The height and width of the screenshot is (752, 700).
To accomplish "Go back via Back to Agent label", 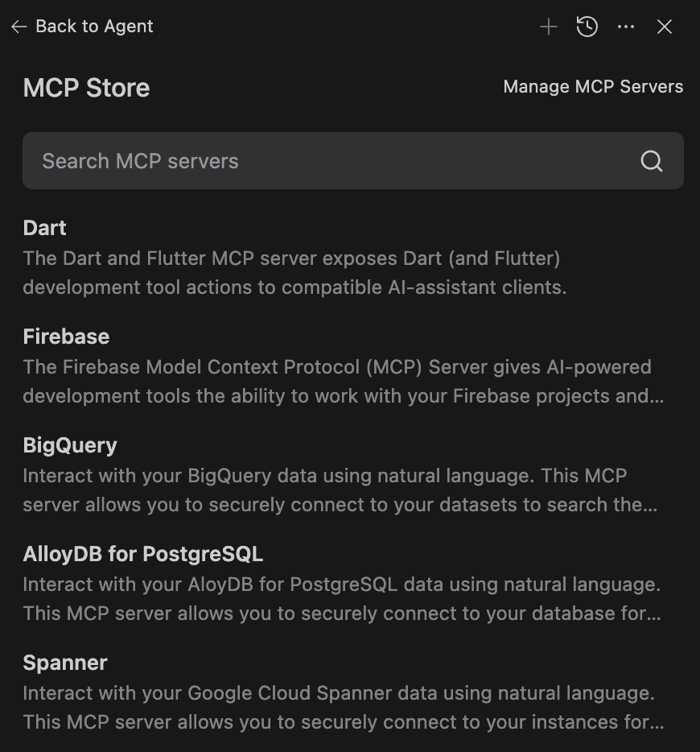I will pos(94,27).
